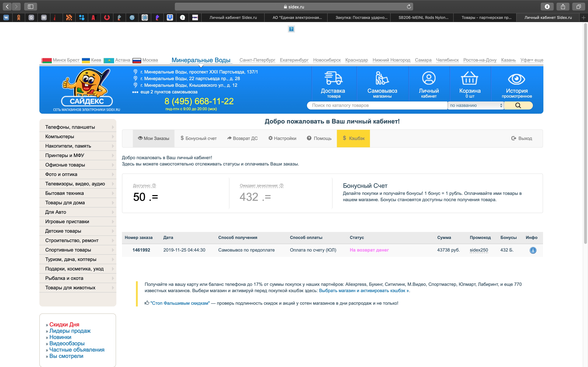
Task: Expand the Компьютеры category
Action: click(x=78, y=136)
